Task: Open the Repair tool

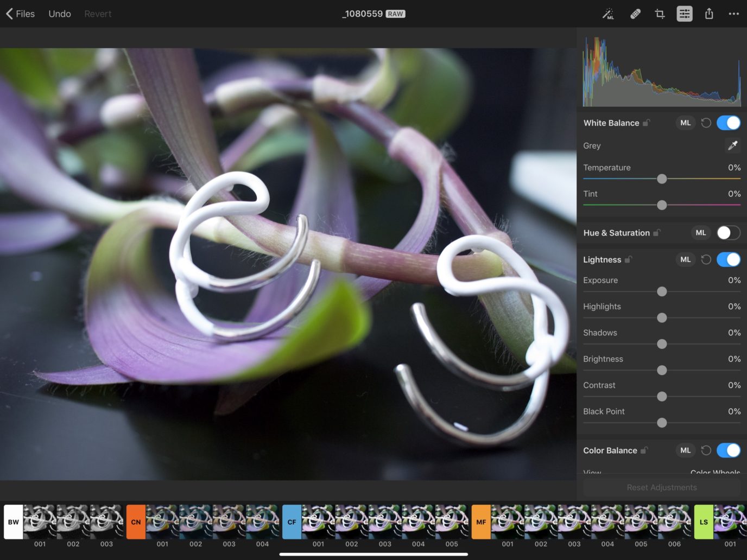Action: [634, 14]
